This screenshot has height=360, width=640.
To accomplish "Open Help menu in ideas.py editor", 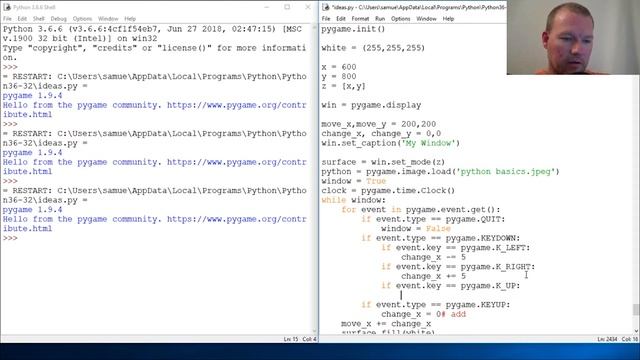I will (448, 19).
